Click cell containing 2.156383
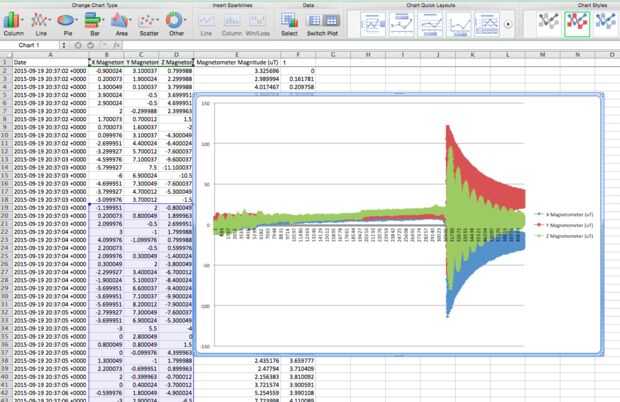This screenshot has width=620, height=402. [x=237, y=377]
